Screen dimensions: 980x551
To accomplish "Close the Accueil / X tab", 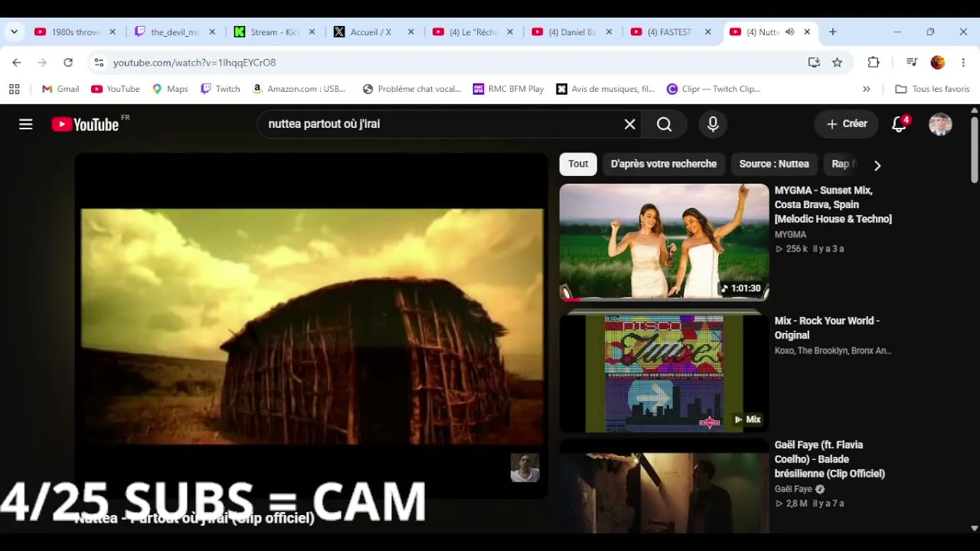I will 411,32.
